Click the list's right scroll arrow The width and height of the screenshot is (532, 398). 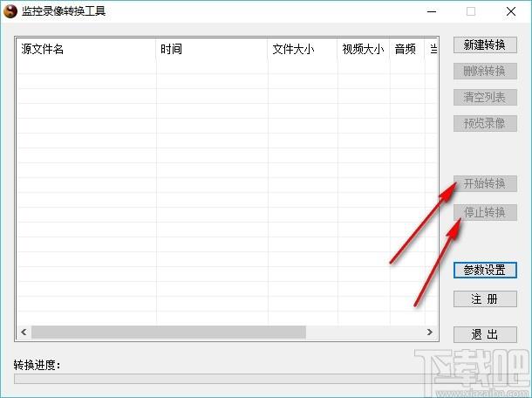point(430,332)
